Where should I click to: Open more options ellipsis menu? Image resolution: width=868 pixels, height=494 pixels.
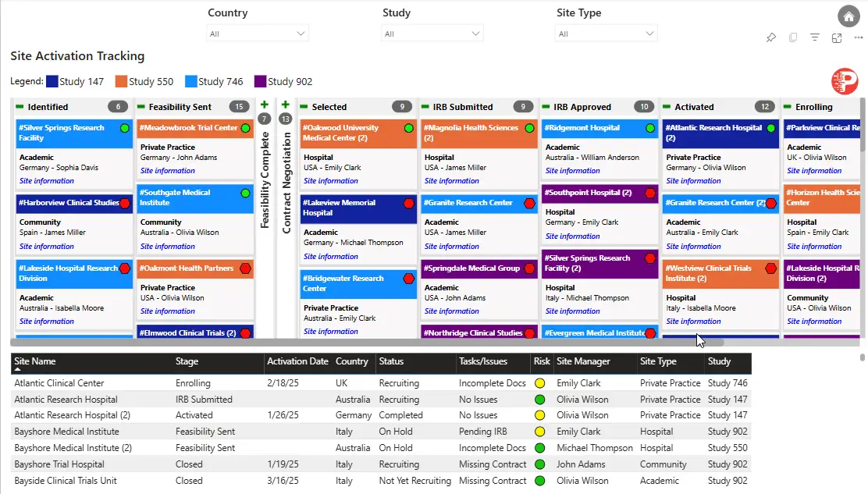[x=858, y=37]
